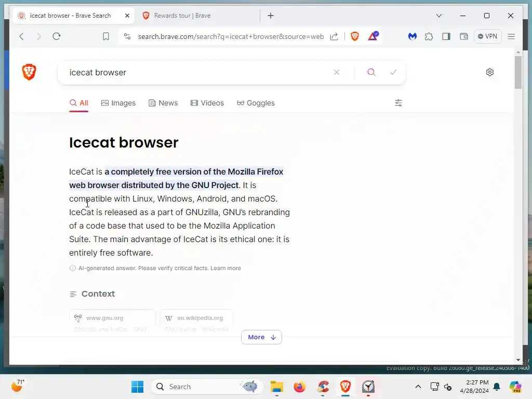Go back using the browser back arrow
This screenshot has height=399, width=532.
click(x=21, y=36)
